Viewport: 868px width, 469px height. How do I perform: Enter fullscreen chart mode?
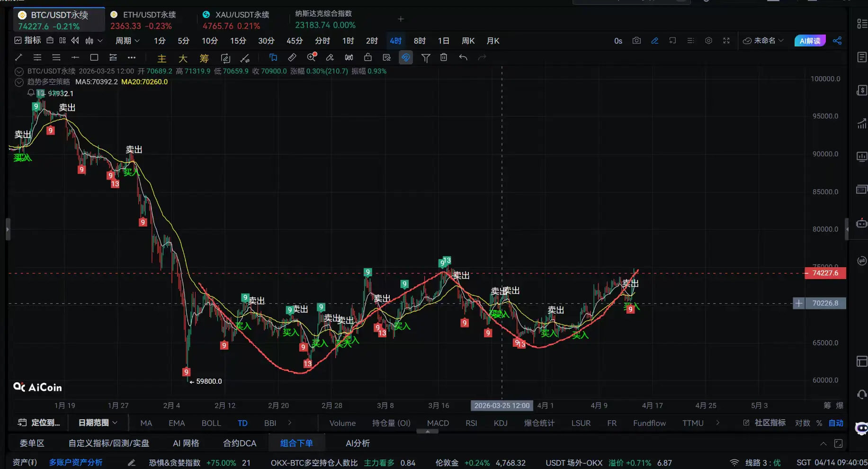[x=726, y=41]
